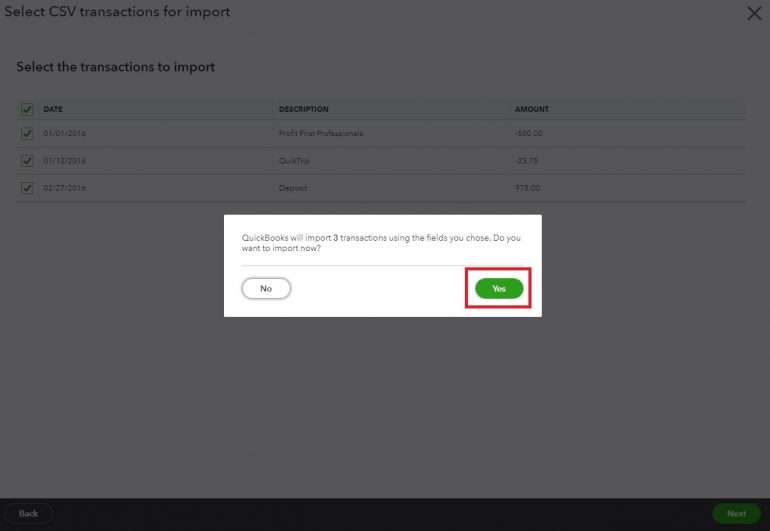Screen dimensions: 770x531
Task: Uncheck the 01/01/2016 transaction checkbox
Action: 27,133
